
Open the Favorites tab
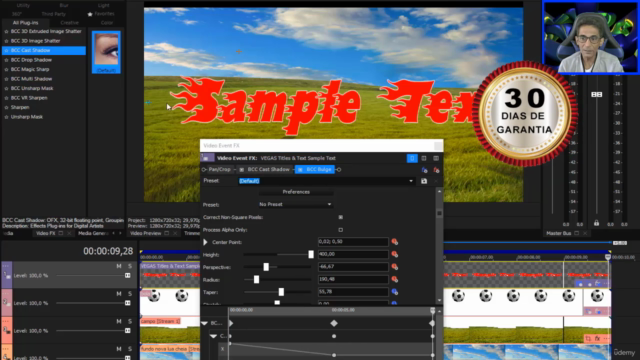(x=101, y=14)
